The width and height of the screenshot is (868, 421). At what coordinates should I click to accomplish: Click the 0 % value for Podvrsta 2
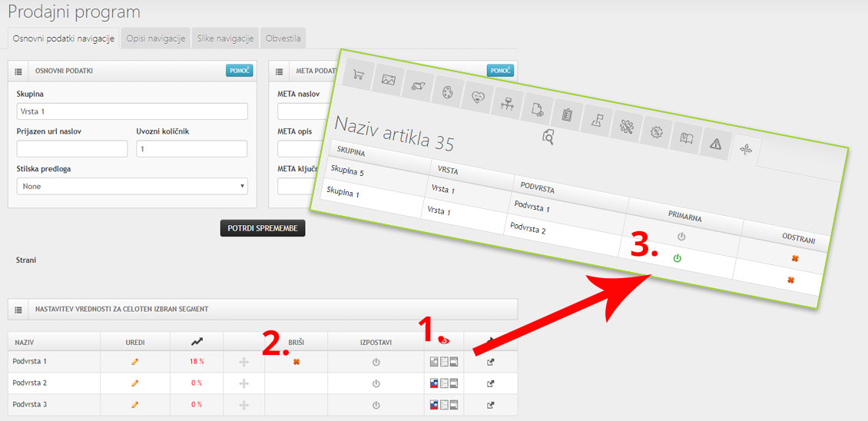pyautogui.click(x=197, y=383)
